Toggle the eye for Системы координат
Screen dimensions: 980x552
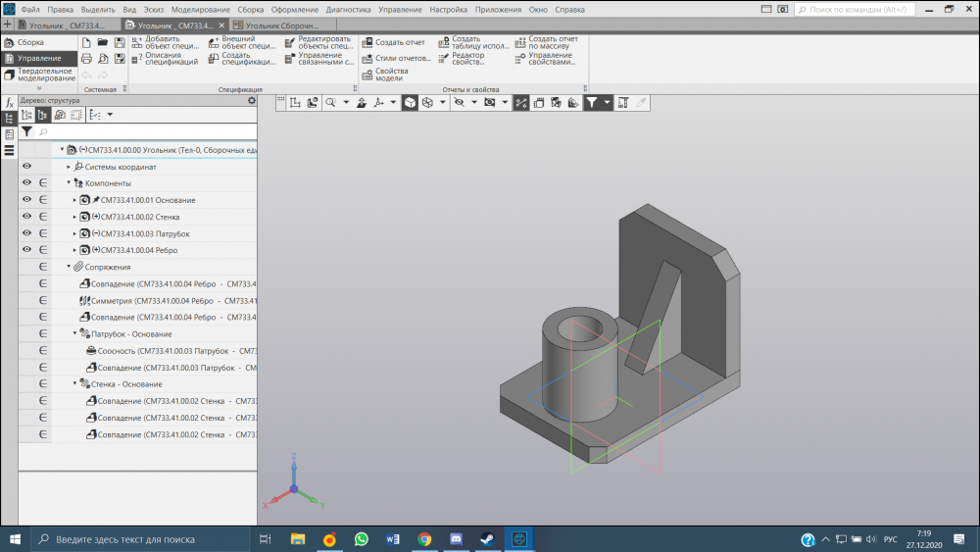(x=27, y=167)
